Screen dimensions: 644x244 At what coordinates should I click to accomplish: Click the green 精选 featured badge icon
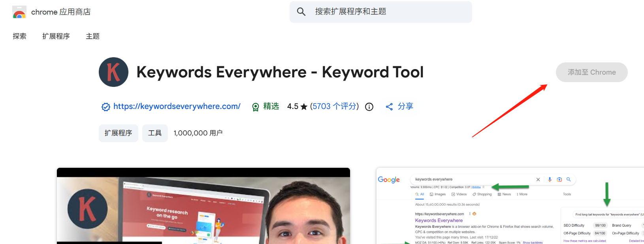(256, 107)
